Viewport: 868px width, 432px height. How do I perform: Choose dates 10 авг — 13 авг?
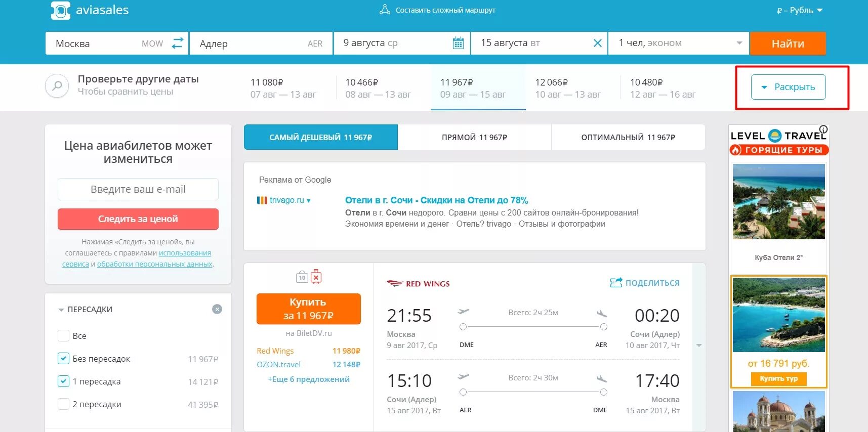click(572, 88)
